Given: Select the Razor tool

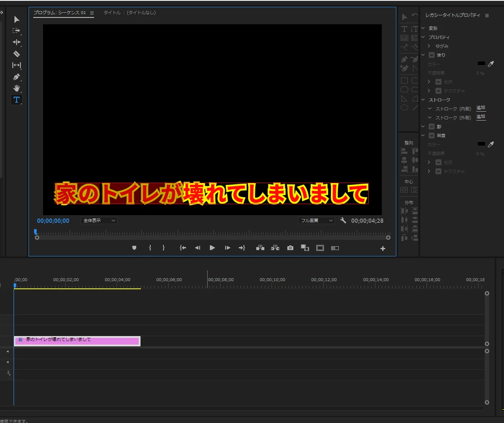Looking at the screenshot, I should (17, 54).
